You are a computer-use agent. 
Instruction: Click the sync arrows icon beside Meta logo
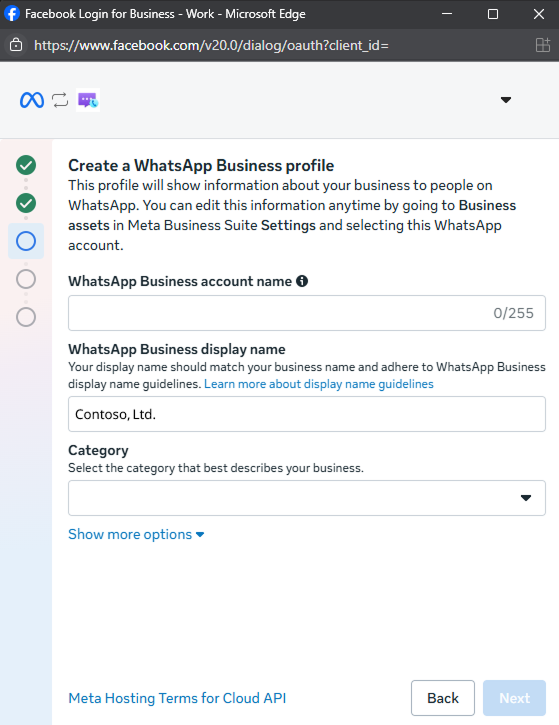[x=60, y=100]
